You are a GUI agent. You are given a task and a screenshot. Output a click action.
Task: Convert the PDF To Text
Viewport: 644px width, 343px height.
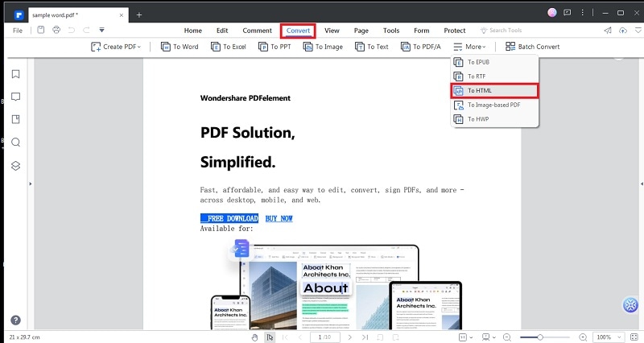372,47
